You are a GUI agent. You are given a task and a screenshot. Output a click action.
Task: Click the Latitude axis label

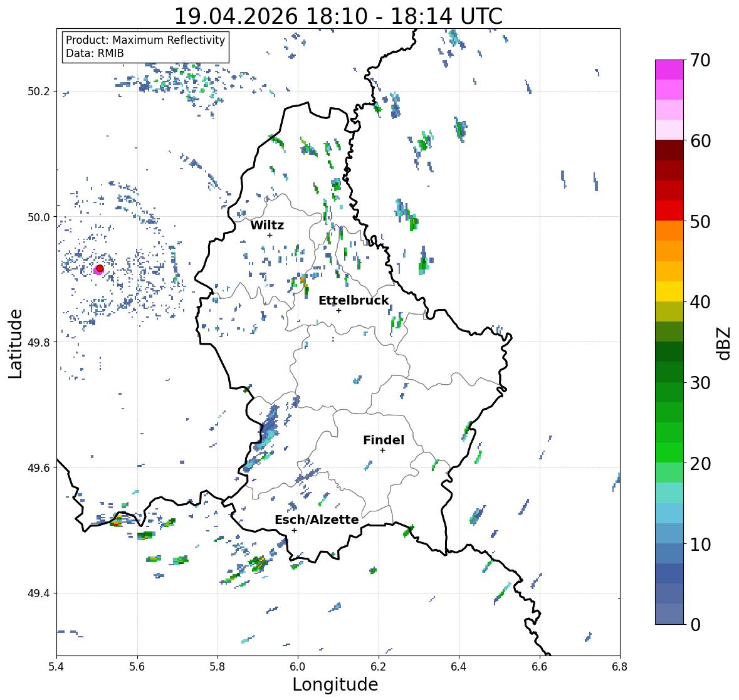[15, 343]
